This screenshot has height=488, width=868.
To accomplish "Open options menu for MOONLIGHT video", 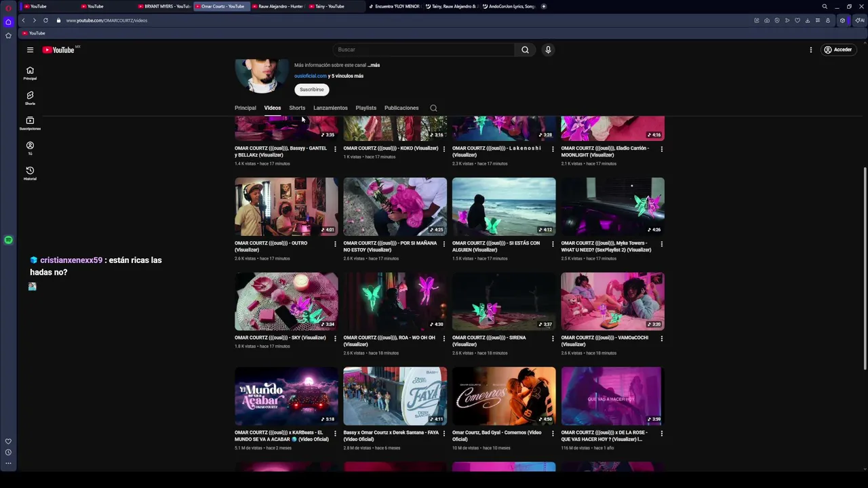I will point(661,148).
